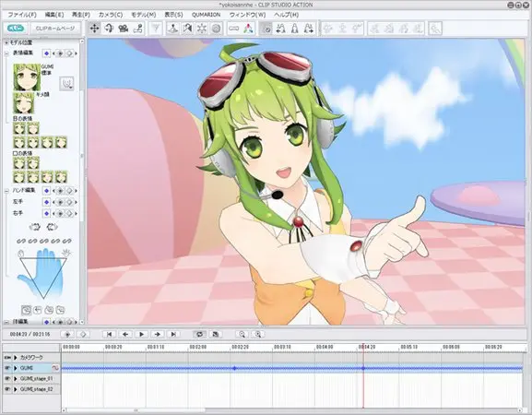Viewport: 532px width, 415px height.
Task: Click the add keyframe button beside the timecode
Action: [67, 334]
